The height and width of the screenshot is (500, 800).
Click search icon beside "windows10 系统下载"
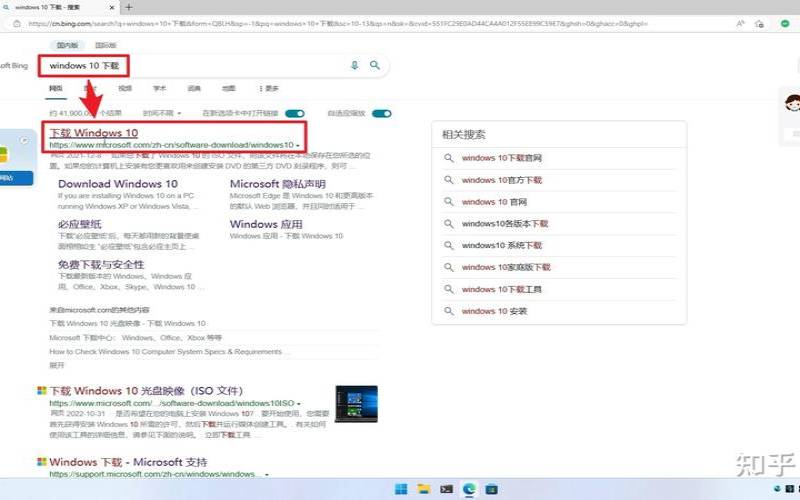coord(448,245)
